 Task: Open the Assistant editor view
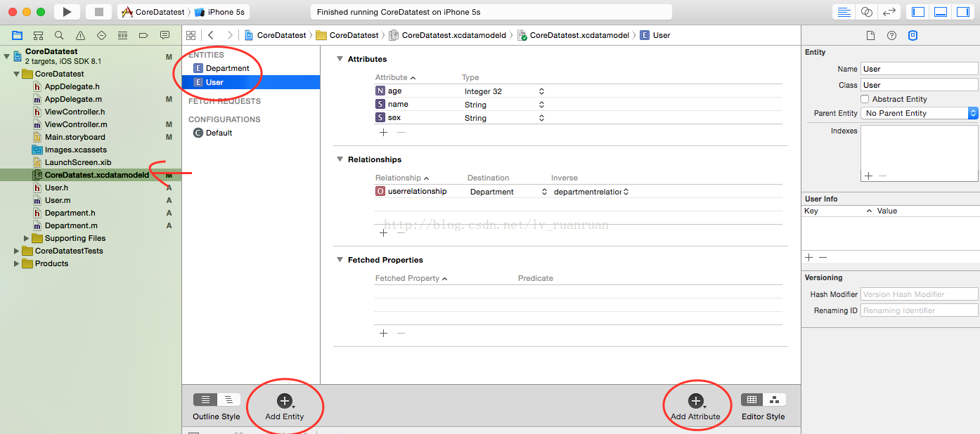pos(867,12)
